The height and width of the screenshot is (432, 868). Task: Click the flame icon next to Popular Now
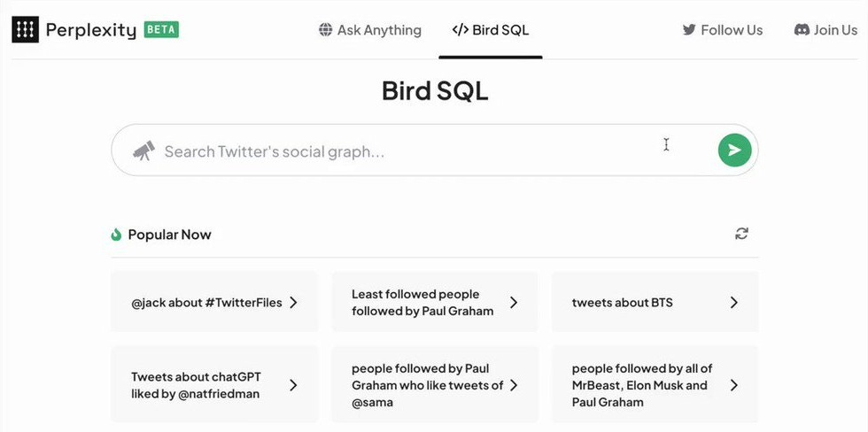tap(116, 235)
